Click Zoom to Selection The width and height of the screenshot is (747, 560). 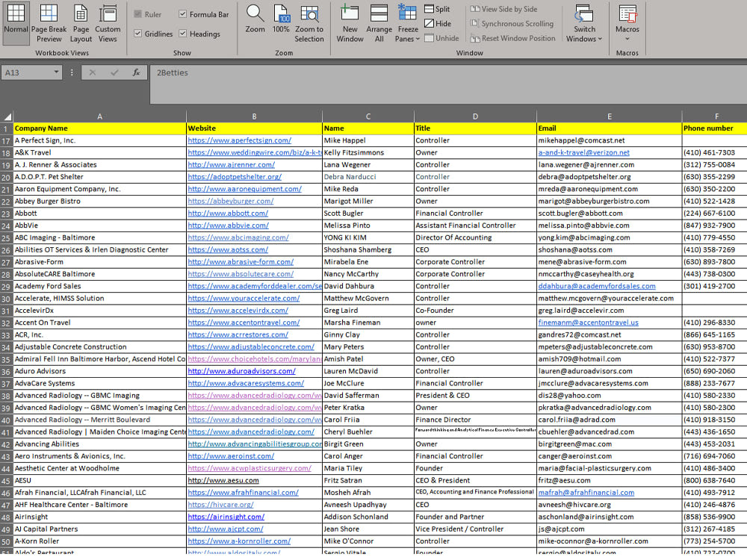click(309, 23)
